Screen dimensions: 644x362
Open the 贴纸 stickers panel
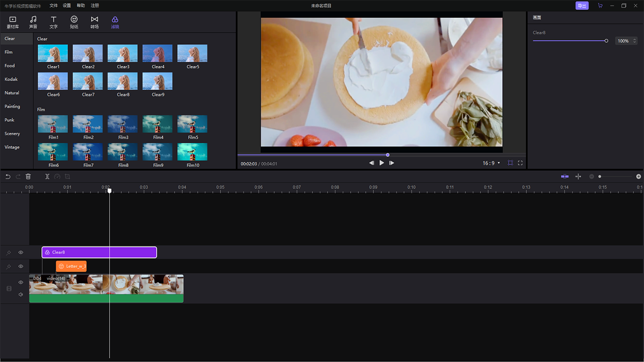(x=74, y=22)
